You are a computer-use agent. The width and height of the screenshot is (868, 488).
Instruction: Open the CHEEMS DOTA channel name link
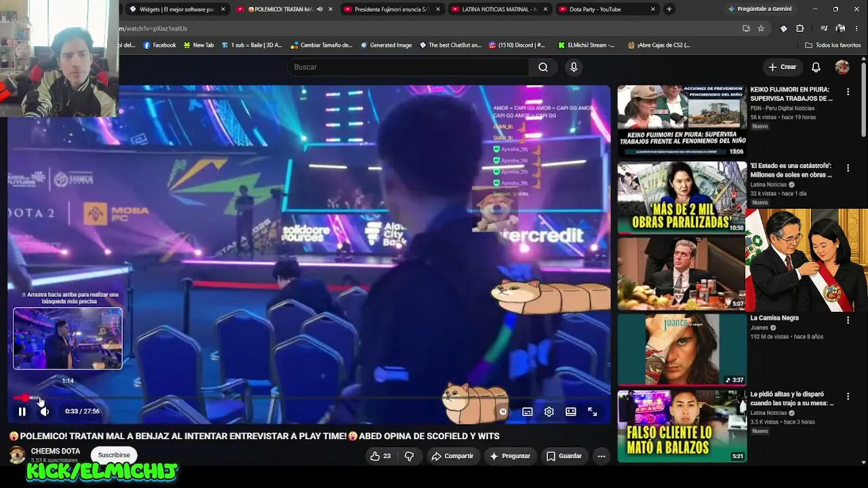(56, 451)
